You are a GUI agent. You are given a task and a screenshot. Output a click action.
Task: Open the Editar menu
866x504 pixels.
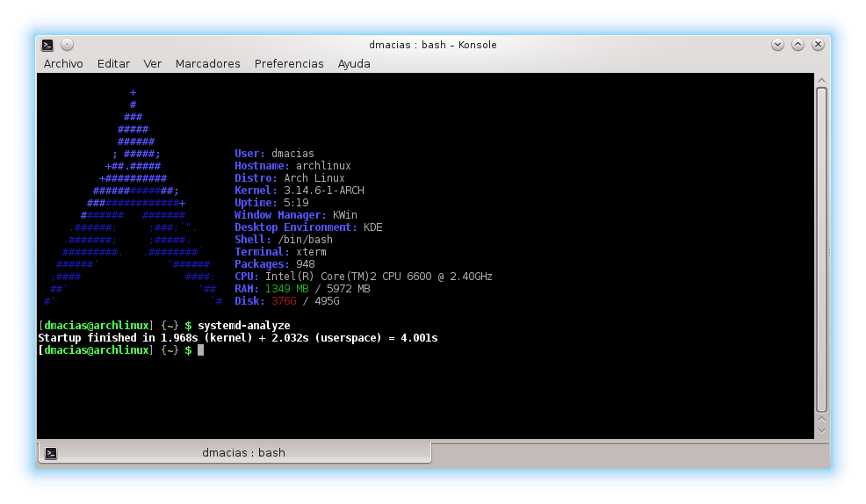113,63
